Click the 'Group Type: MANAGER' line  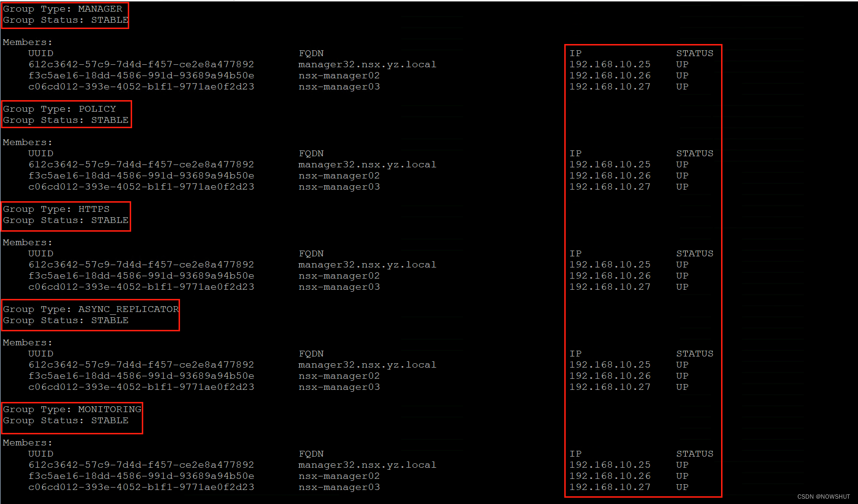point(63,9)
